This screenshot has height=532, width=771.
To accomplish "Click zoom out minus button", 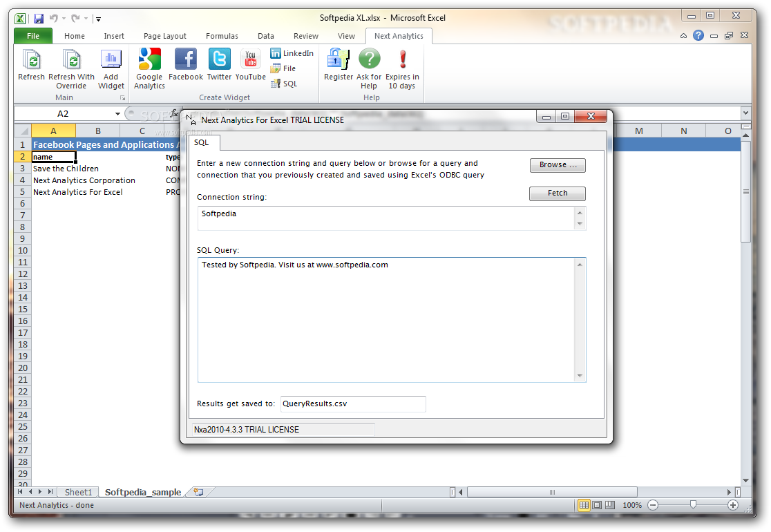I will tap(653, 505).
